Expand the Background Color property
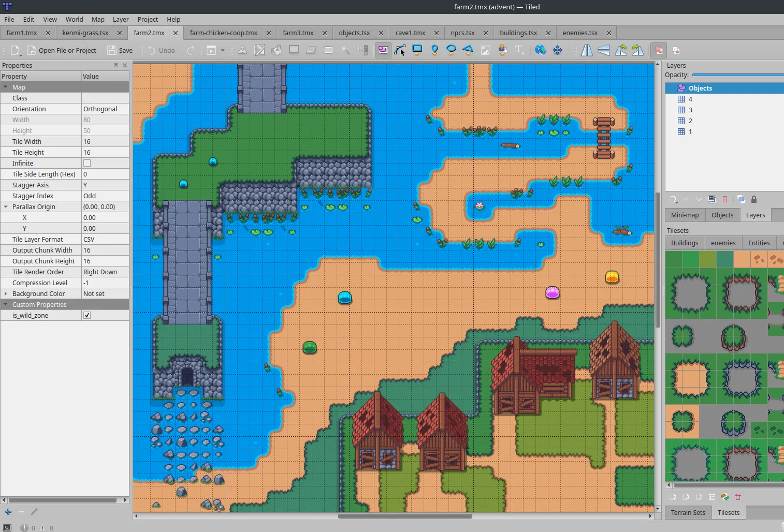This screenshot has height=532, width=784. 6,293
